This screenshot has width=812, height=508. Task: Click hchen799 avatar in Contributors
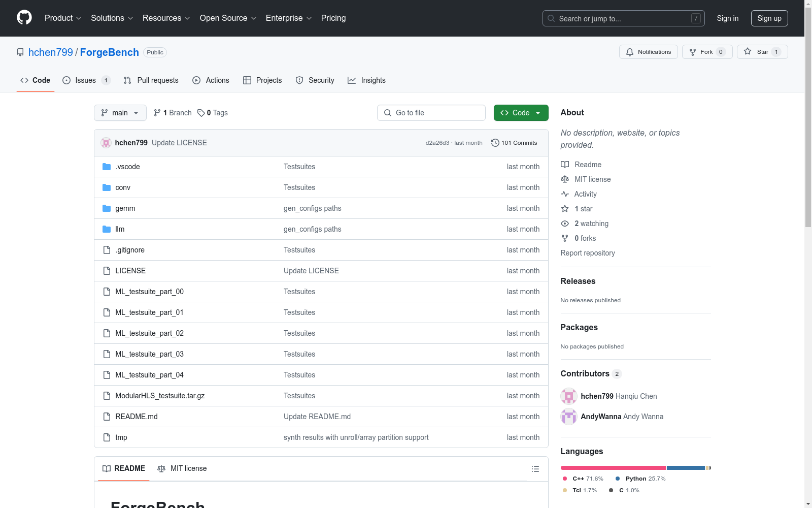click(569, 396)
